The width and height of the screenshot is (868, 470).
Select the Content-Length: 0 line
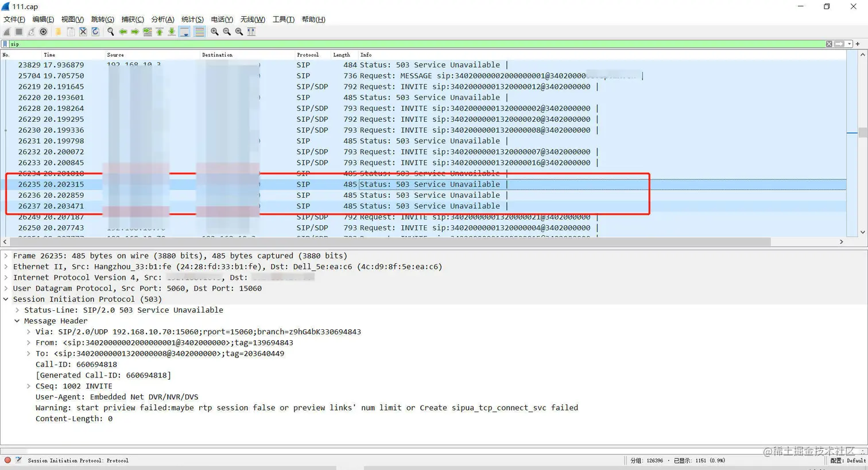tap(74, 419)
